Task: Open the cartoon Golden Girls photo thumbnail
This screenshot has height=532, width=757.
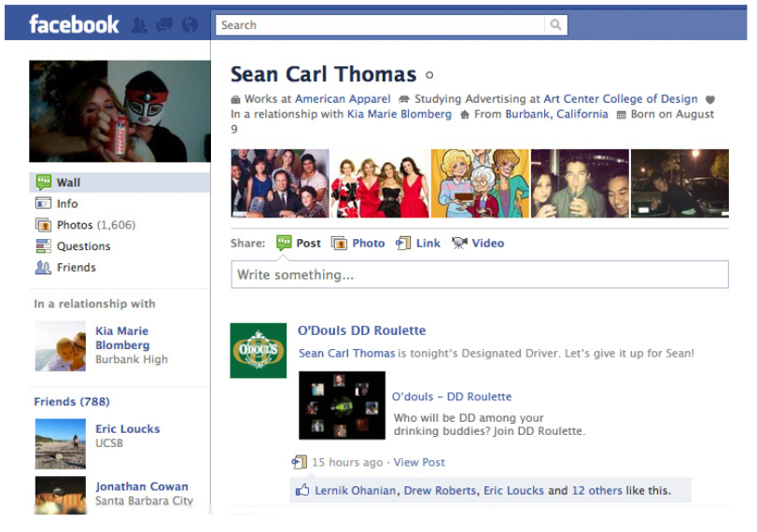Action: point(480,184)
